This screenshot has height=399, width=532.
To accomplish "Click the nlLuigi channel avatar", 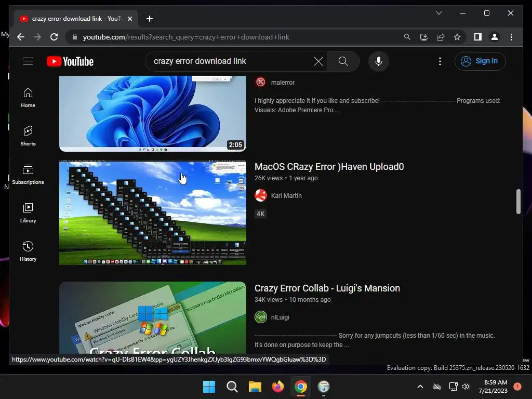I will [x=261, y=317].
